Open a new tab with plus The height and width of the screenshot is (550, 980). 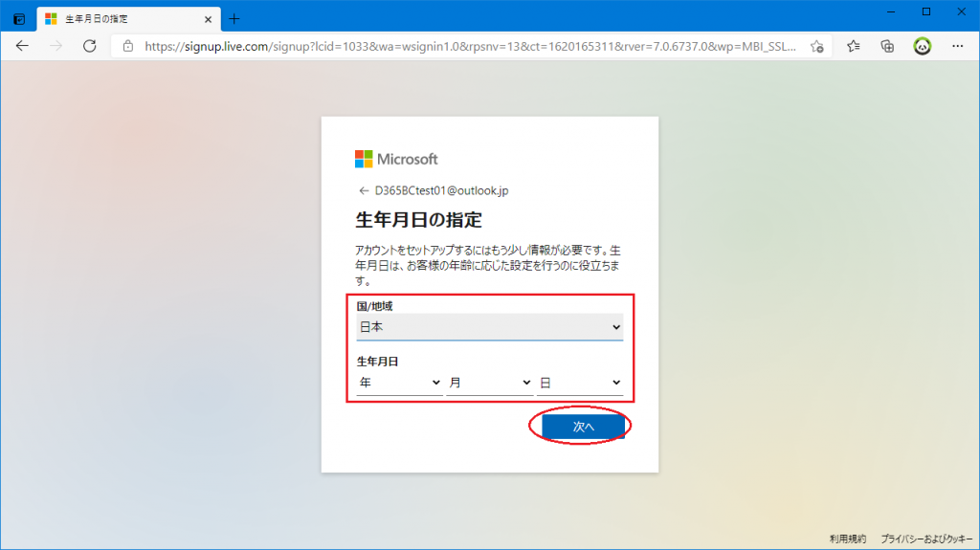[234, 19]
